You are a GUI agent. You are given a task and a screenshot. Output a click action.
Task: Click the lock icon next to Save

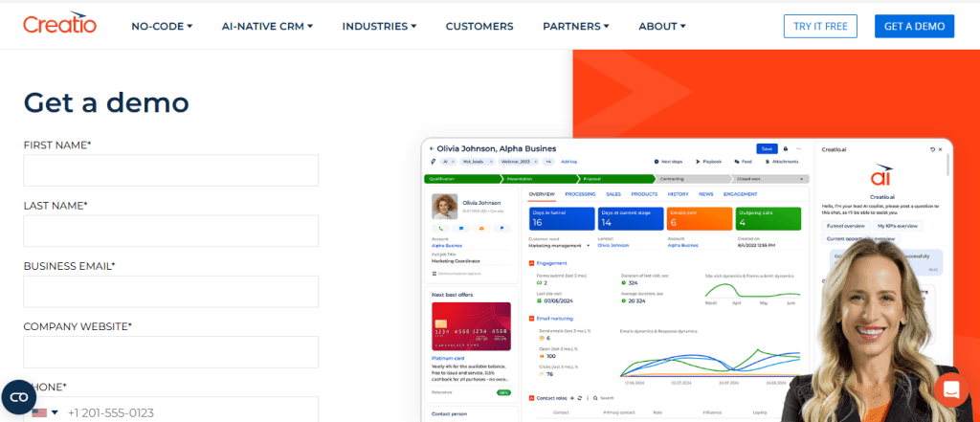[786, 148]
